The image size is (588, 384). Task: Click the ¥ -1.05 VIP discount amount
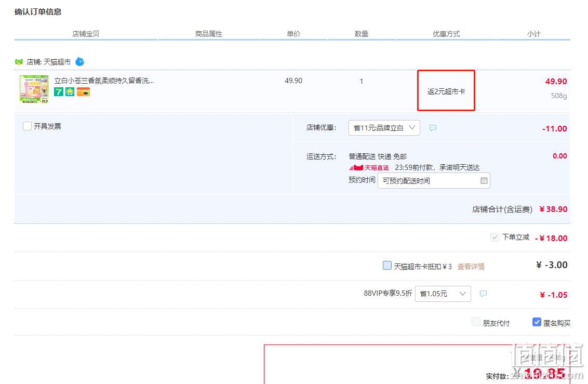click(x=554, y=295)
